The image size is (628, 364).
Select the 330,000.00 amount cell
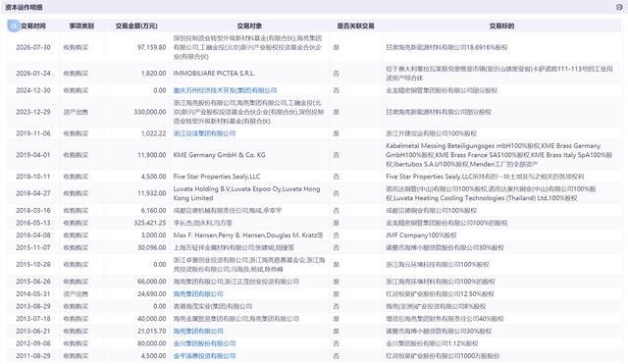point(150,112)
